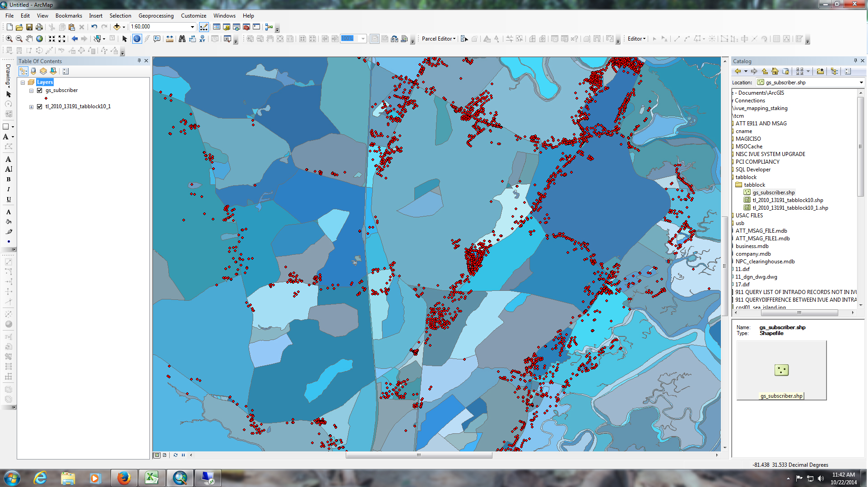The image size is (868, 487).
Task: Click Connect To Folder in Catalog
Action: click(820, 71)
